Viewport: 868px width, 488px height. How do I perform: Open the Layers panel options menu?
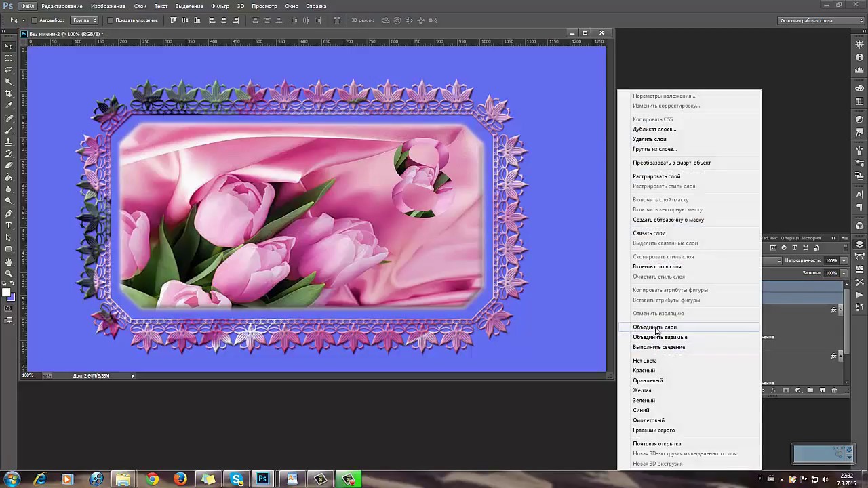(844, 238)
